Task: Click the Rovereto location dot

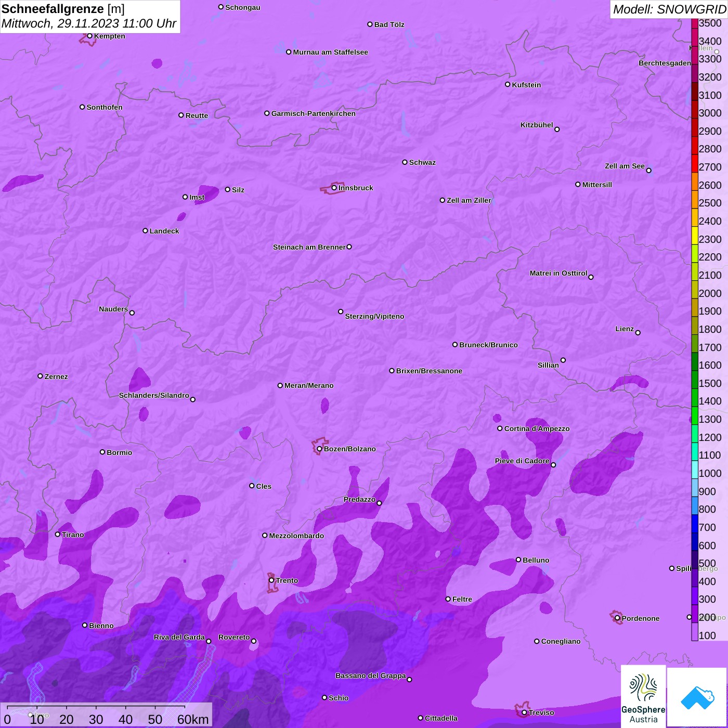Action: click(x=254, y=641)
